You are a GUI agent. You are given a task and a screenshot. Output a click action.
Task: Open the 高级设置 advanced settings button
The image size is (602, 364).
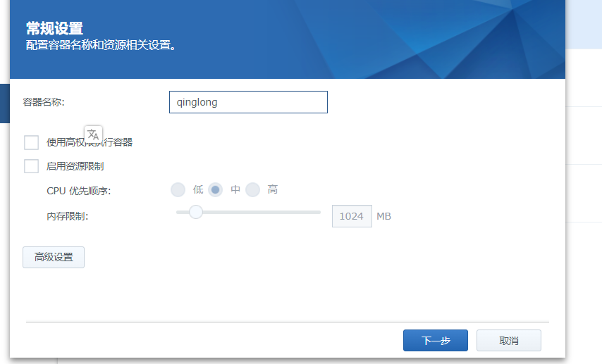coord(54,257)
